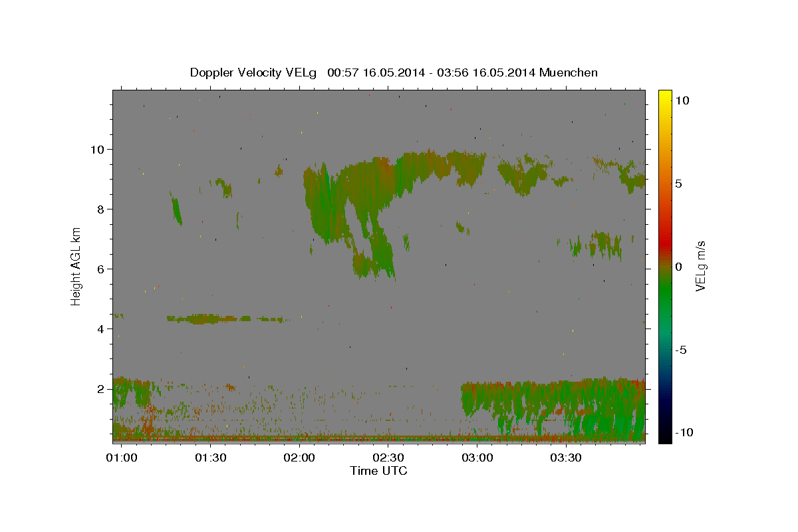The image size is (798, 532).
Task: Click the thin cloud layer at 4.3 km height
Action: point(226,319)
